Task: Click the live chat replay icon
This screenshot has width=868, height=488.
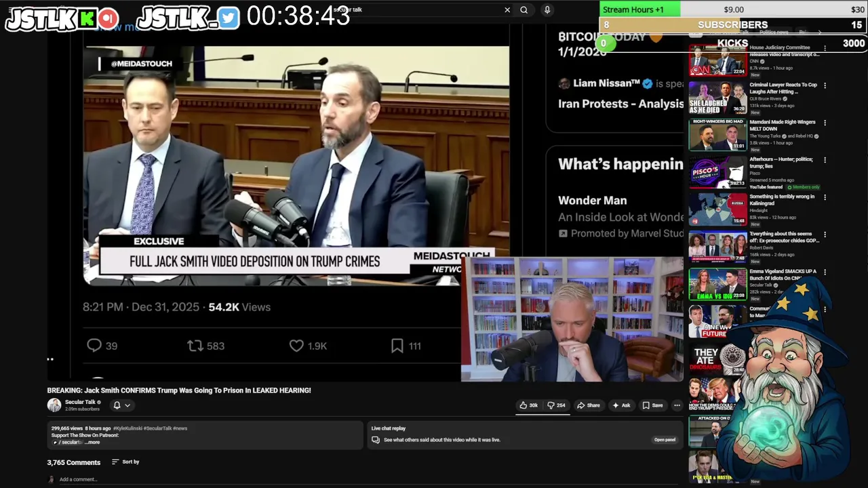Action: (x=376, y=440)
